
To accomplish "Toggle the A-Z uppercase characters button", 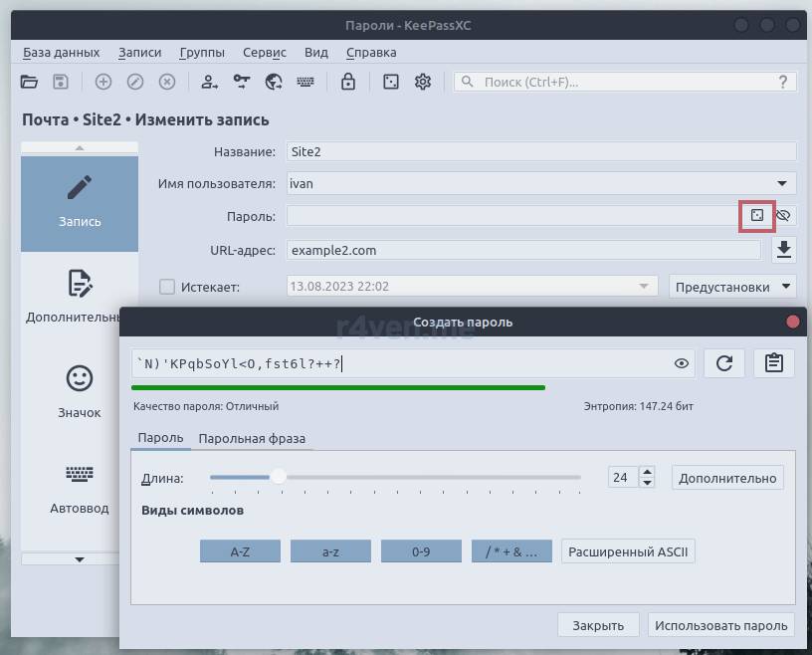I will (240, 551).
